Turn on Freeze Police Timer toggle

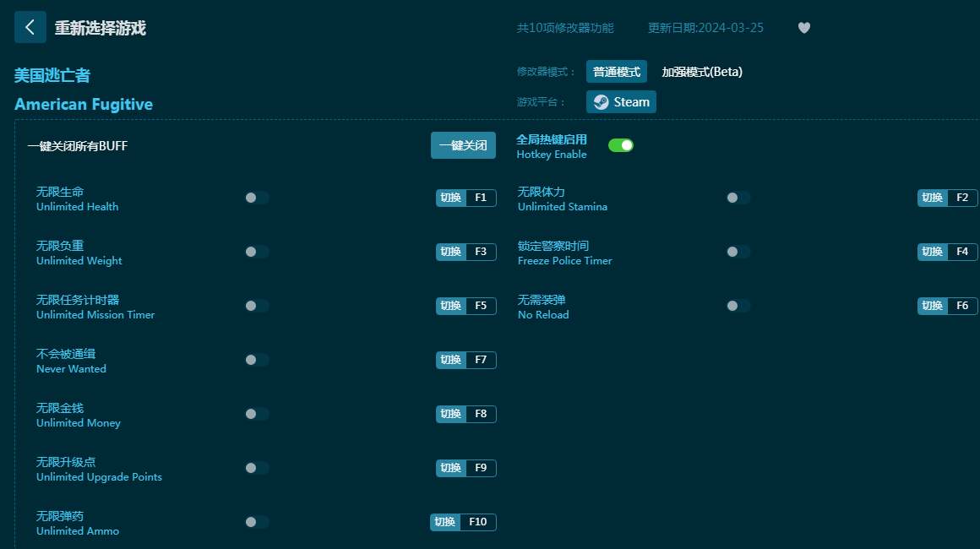coord(738,252)
